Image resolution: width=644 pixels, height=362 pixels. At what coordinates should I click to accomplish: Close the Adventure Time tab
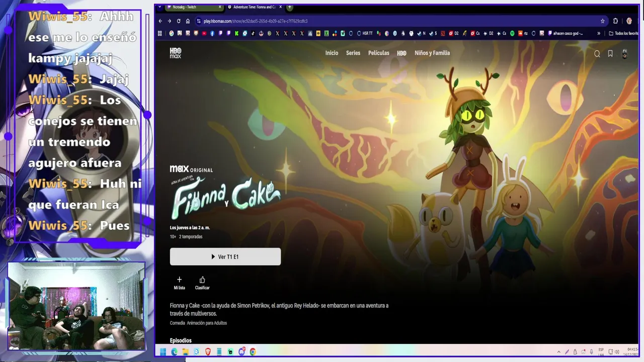coord(280,7)
